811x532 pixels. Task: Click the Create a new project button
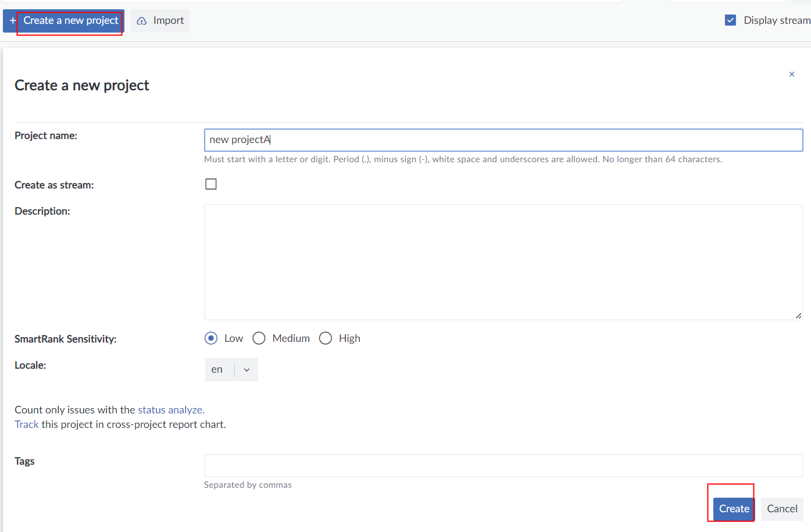tap(70, 21)
